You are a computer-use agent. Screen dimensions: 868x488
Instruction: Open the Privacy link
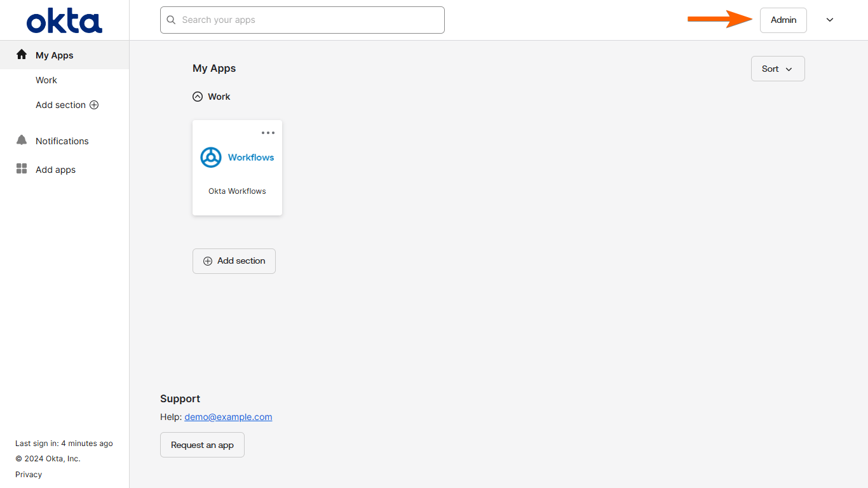(29, 474)
